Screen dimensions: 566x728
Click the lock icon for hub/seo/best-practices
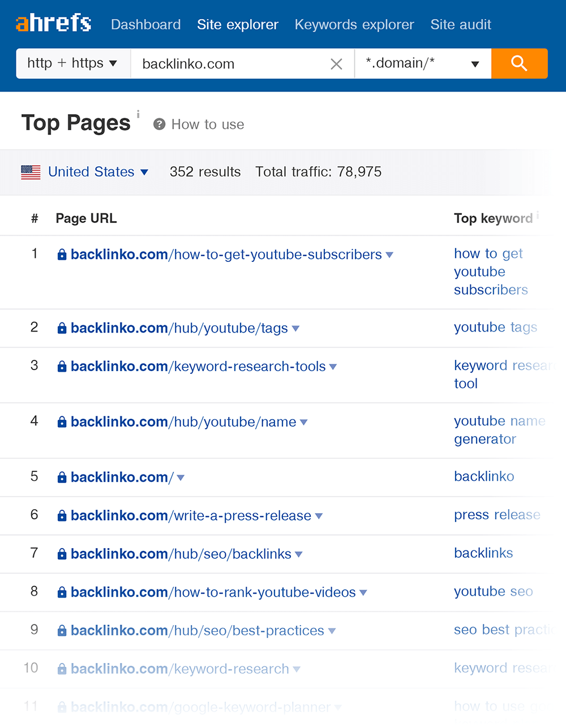click(x=62, y=631)
